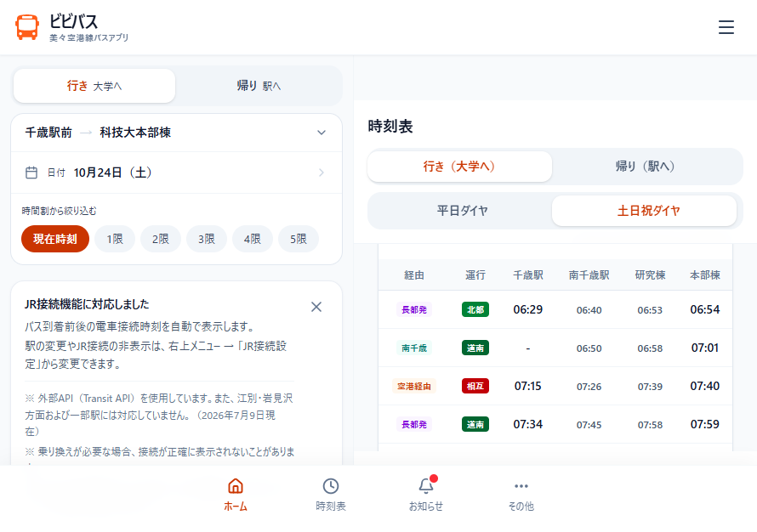Toggle the 4限 filter chip

pos(253,239)
